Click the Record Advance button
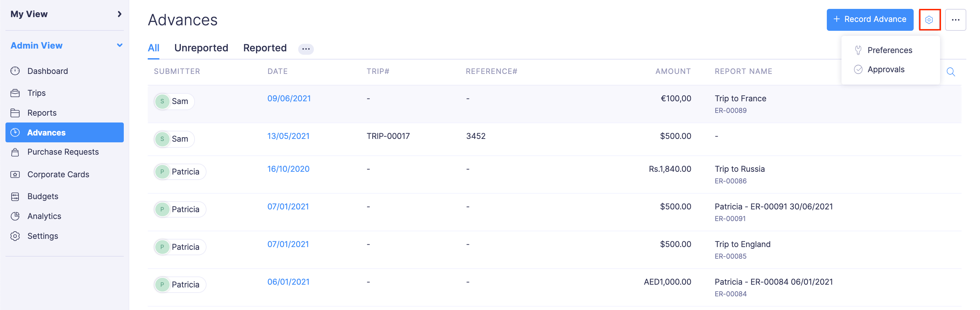Viewport: 980px width, 310px height. tap(869, 20)
